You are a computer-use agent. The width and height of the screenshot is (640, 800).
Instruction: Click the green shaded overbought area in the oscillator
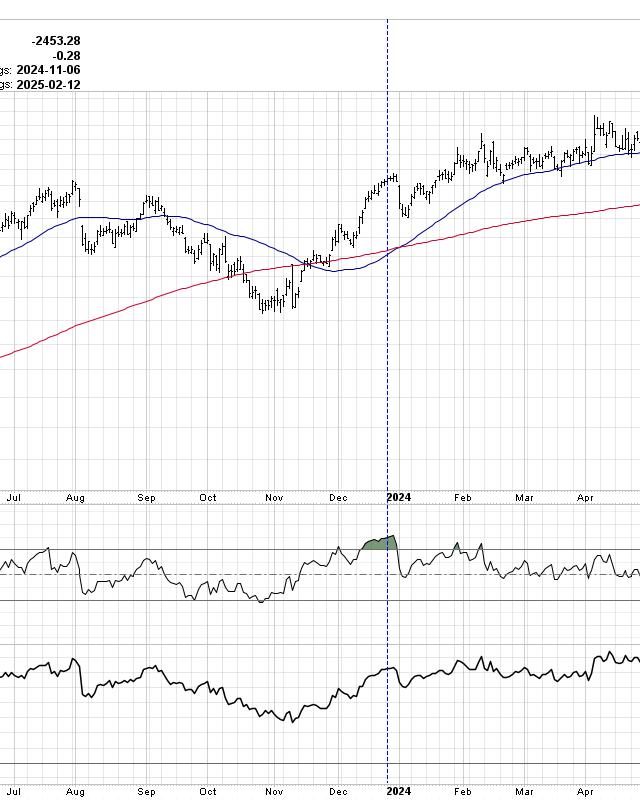click(x=380, y=543)
